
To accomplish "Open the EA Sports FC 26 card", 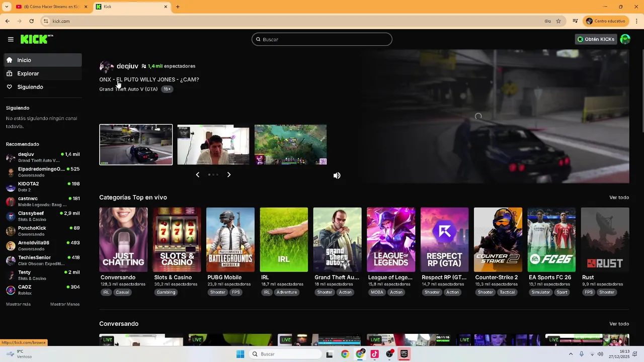I will coord(551,240).
